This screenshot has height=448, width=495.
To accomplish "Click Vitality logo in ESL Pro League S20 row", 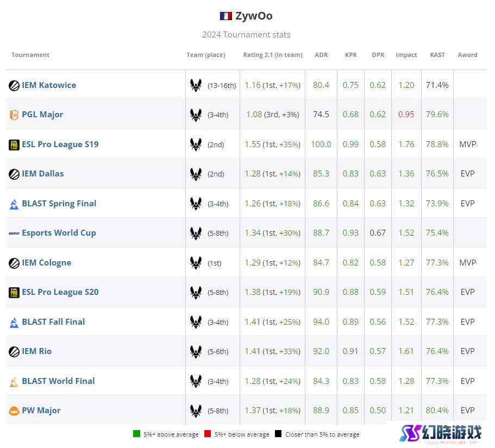I will tap(196, 292).
